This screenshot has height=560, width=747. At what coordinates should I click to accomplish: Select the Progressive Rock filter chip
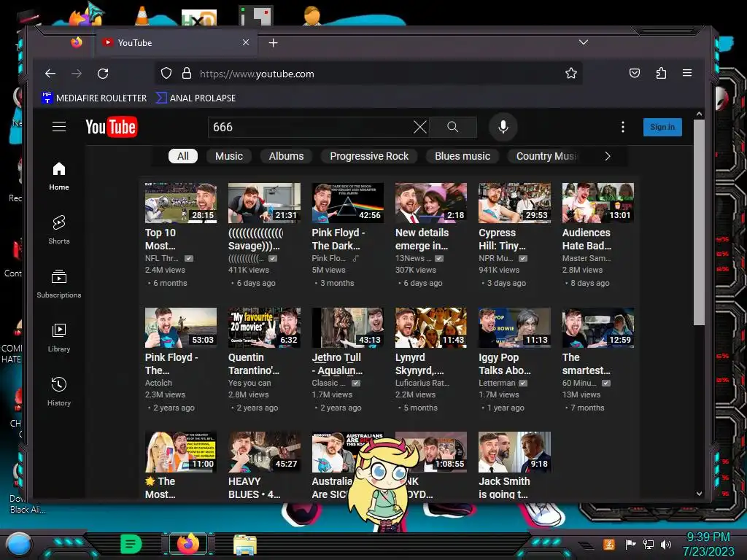(x=368, y=156)
